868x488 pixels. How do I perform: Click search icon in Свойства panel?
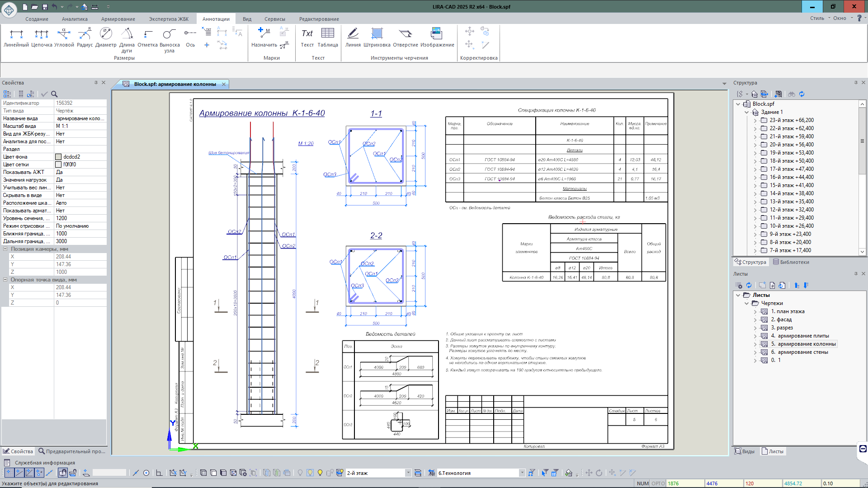tap(54, 94)
